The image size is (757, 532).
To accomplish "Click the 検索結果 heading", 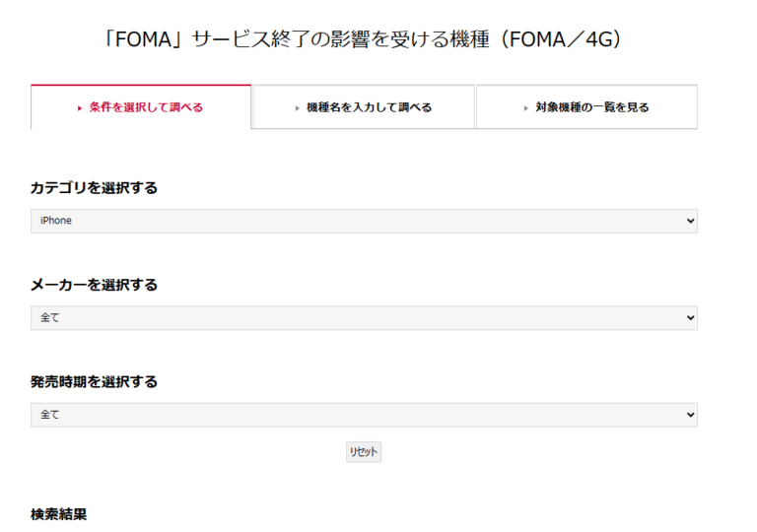I will (x=59, y=514).
